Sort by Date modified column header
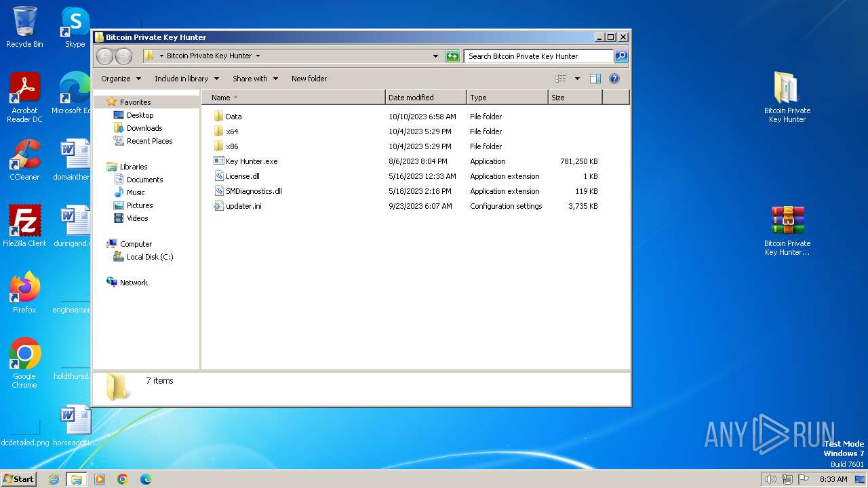868x488 pixels. click(426, 98)
